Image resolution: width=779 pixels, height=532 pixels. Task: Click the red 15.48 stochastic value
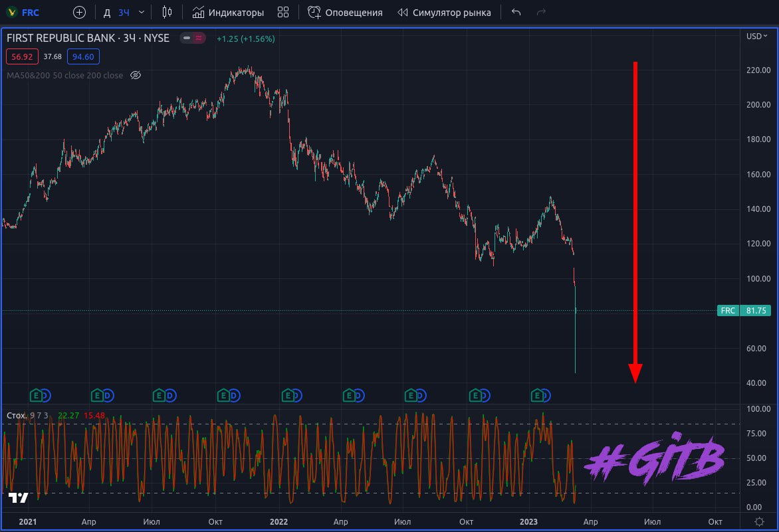(94, 415)
